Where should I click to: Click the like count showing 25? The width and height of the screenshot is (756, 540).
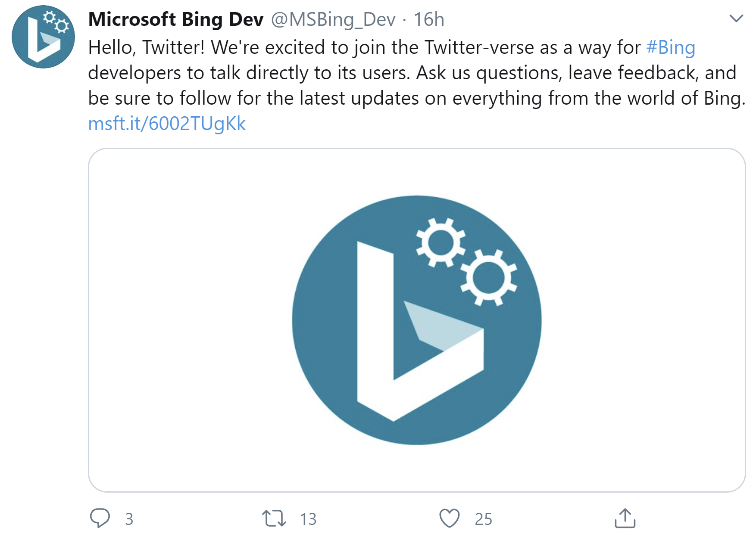coord(484,519)
